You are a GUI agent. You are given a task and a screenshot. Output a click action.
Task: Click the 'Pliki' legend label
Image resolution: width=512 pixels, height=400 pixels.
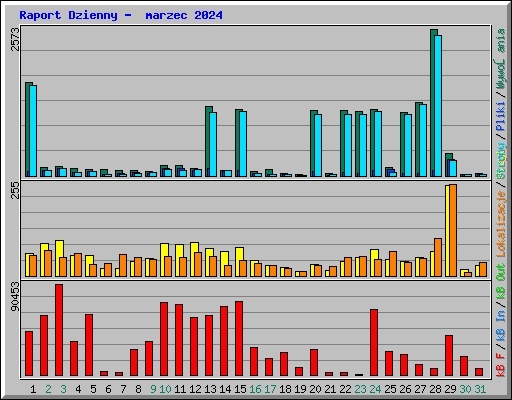click(501, 116)
